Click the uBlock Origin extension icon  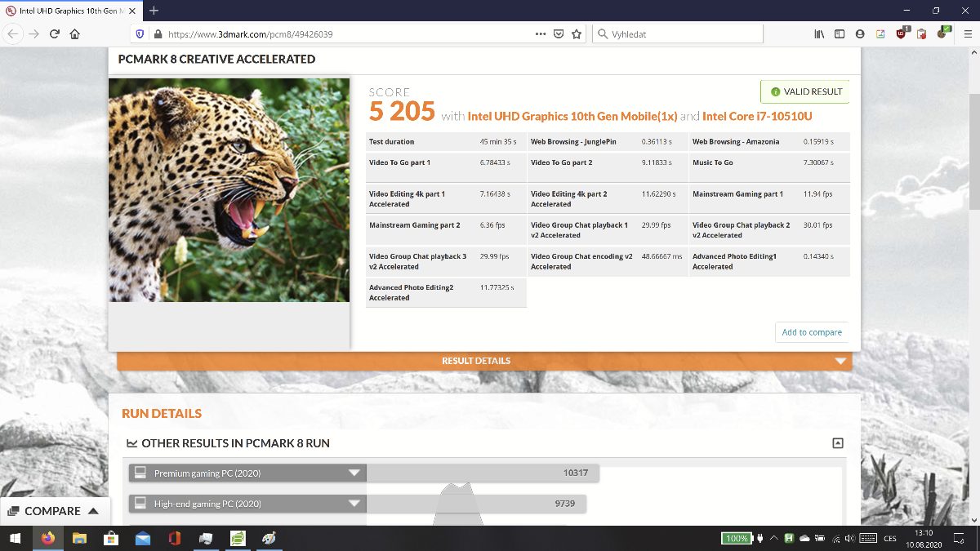tap(901, 34)
